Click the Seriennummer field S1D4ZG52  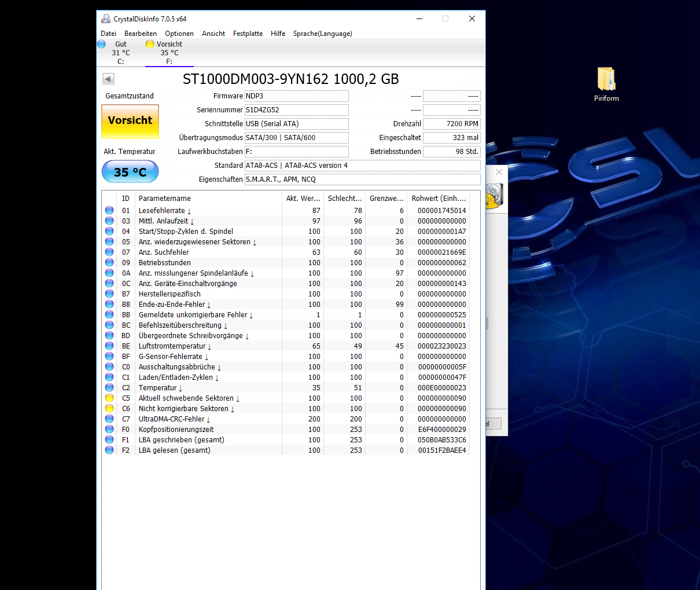point(297,110)
